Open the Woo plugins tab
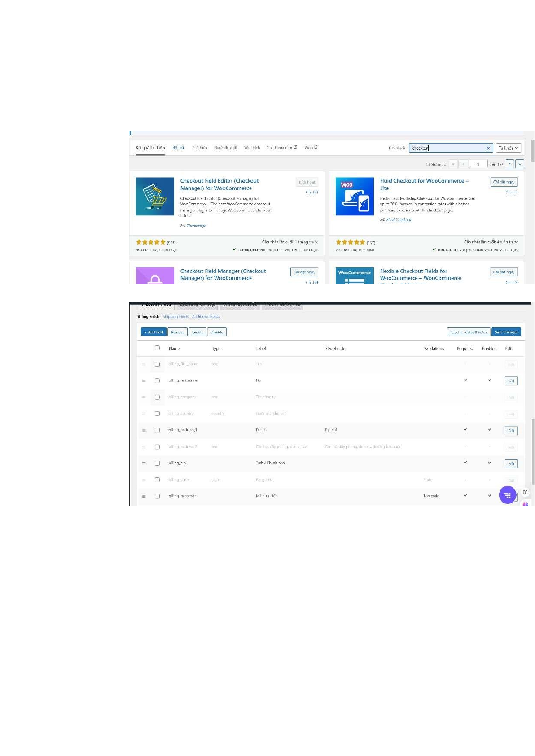 [x=311, y=148]
